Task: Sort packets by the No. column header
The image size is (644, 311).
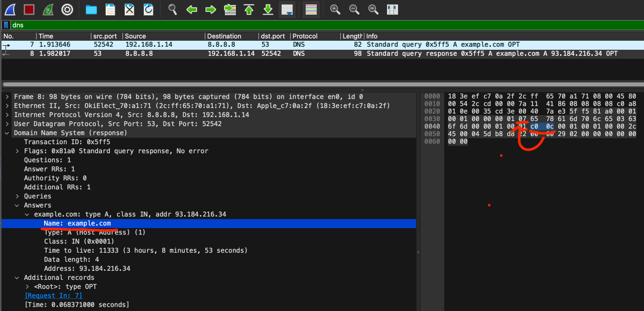Action: tap(19, 36)
